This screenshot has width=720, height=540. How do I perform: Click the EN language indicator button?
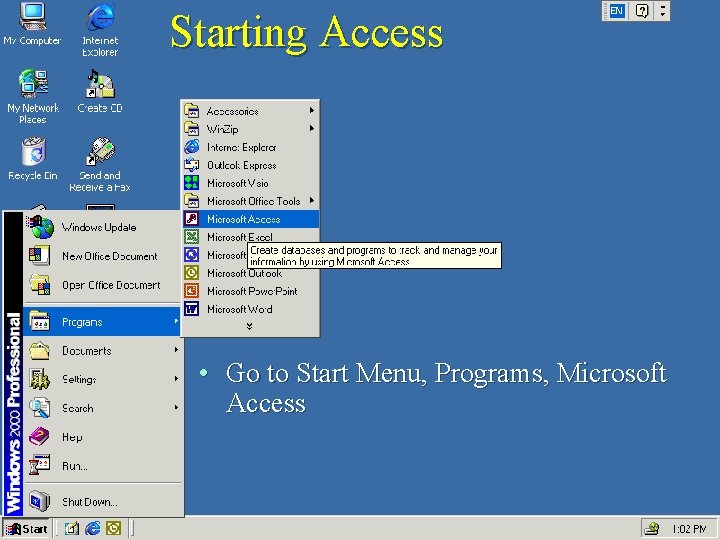pos(616,11)
